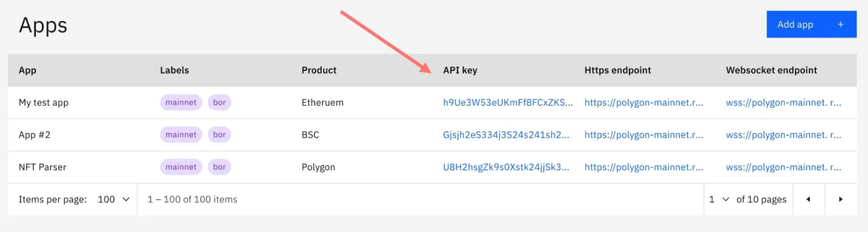
Task: Click the plus icon in Add app
Action: pos(840,25)
